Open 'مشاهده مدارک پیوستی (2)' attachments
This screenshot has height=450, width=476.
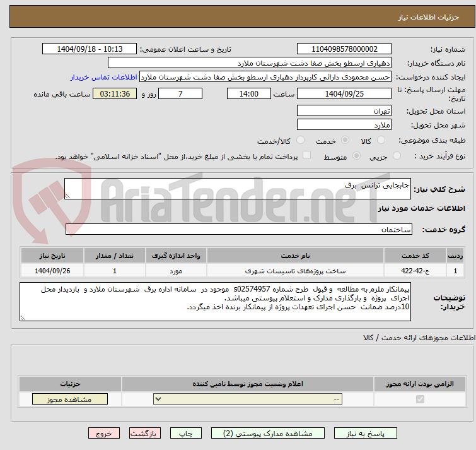tap(268, 434)
